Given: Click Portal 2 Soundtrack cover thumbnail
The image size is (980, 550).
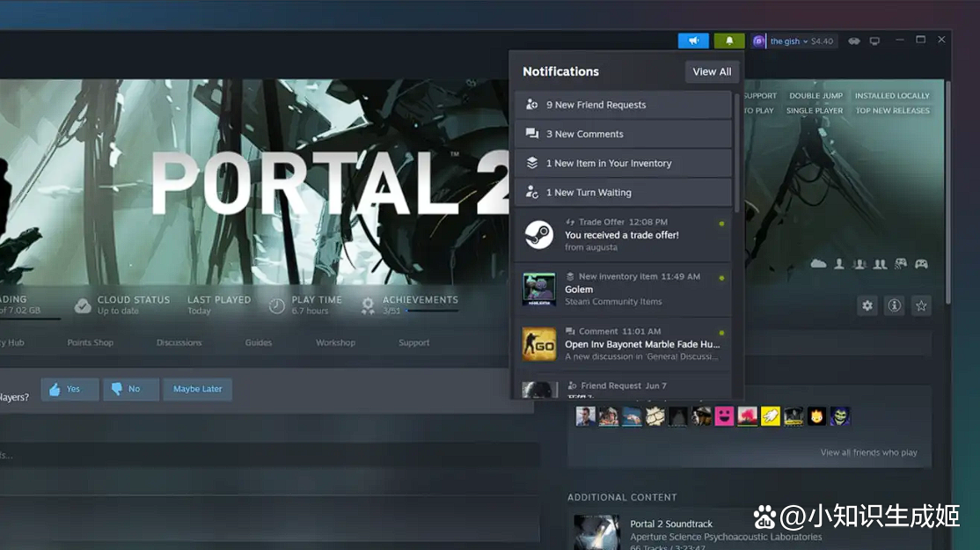Looking at the screenshot, I should click(x=596, y=532).
